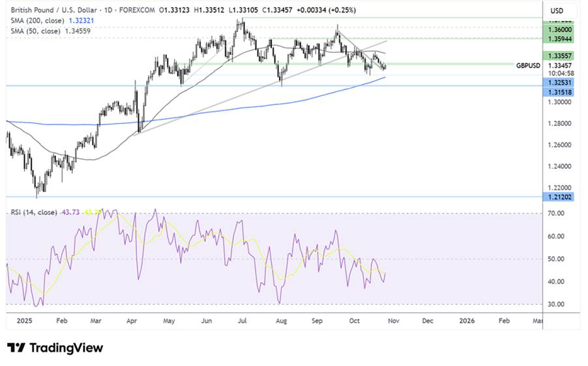Click the RSI 60.00 axis label

click(556, 236)
